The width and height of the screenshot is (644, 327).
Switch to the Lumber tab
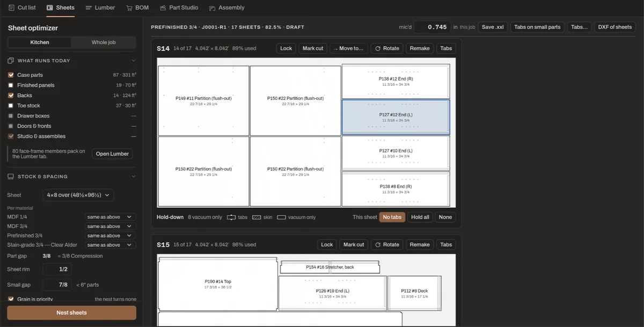click(100, 8)
